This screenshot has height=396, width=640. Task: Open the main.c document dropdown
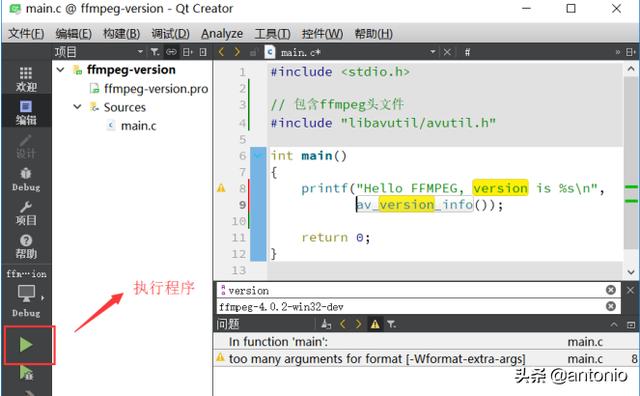pos(432,52)
